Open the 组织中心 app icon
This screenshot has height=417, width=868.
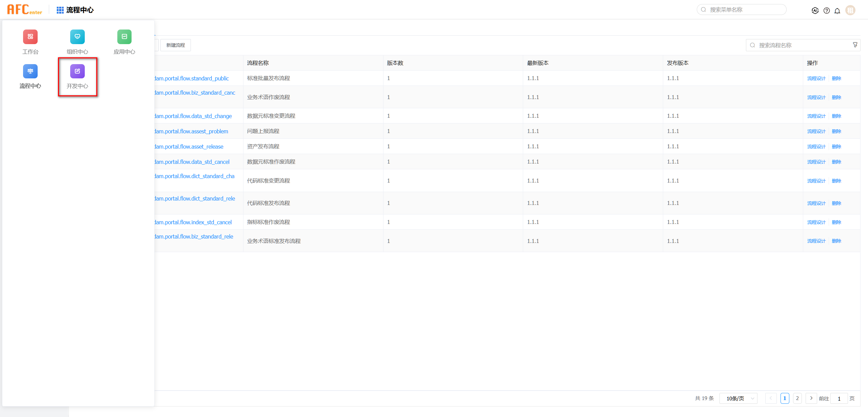coord(77,37)
